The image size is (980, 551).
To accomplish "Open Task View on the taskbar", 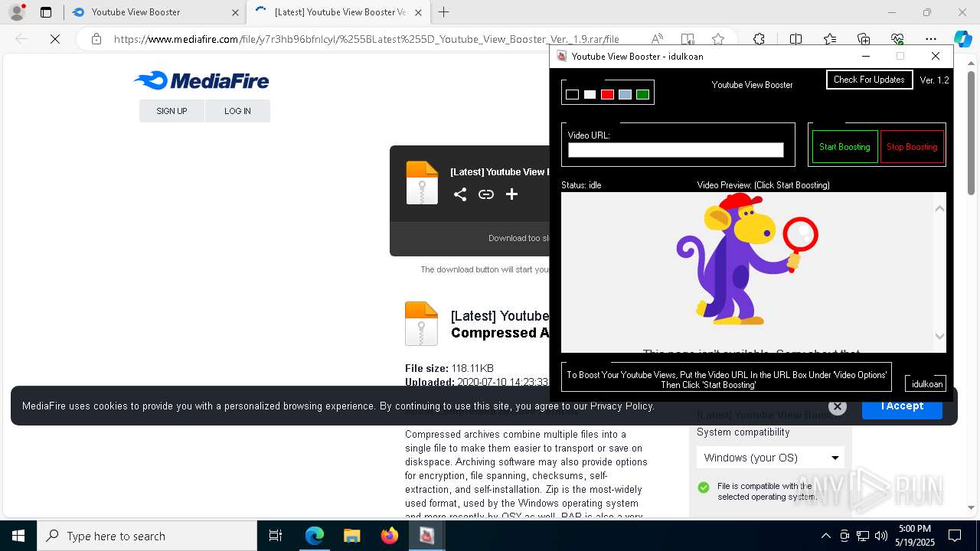I will pos(276,536).
